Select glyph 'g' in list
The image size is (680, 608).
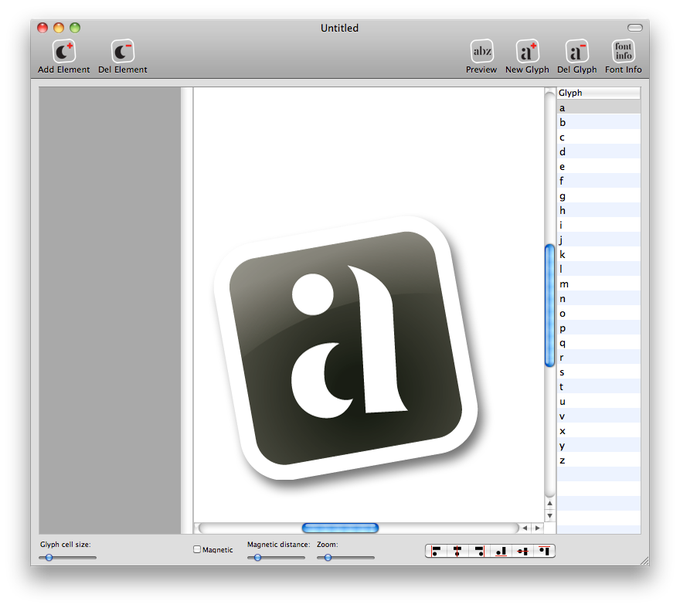[x=598, y=196]
